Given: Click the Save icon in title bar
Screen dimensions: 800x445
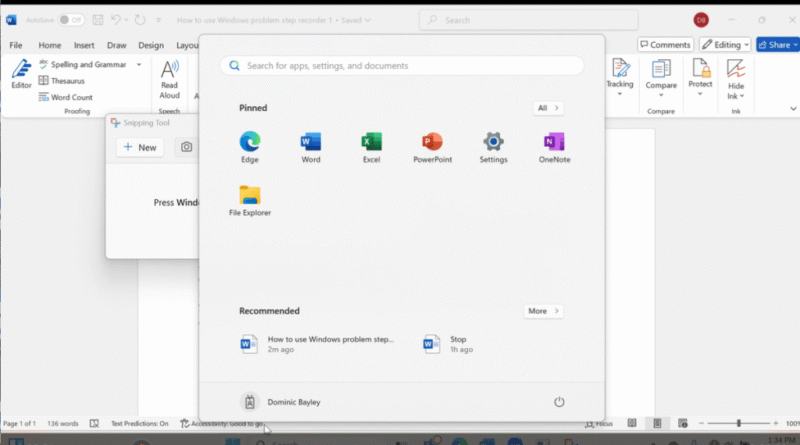Looking at the screenshot, I should pos(98,20).
